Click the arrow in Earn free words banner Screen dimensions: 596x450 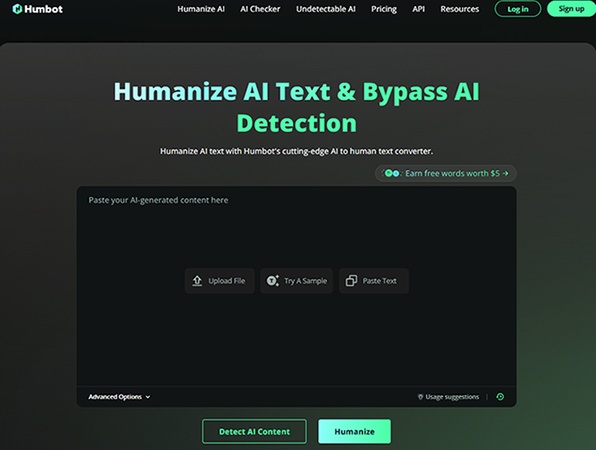(506, 173)
